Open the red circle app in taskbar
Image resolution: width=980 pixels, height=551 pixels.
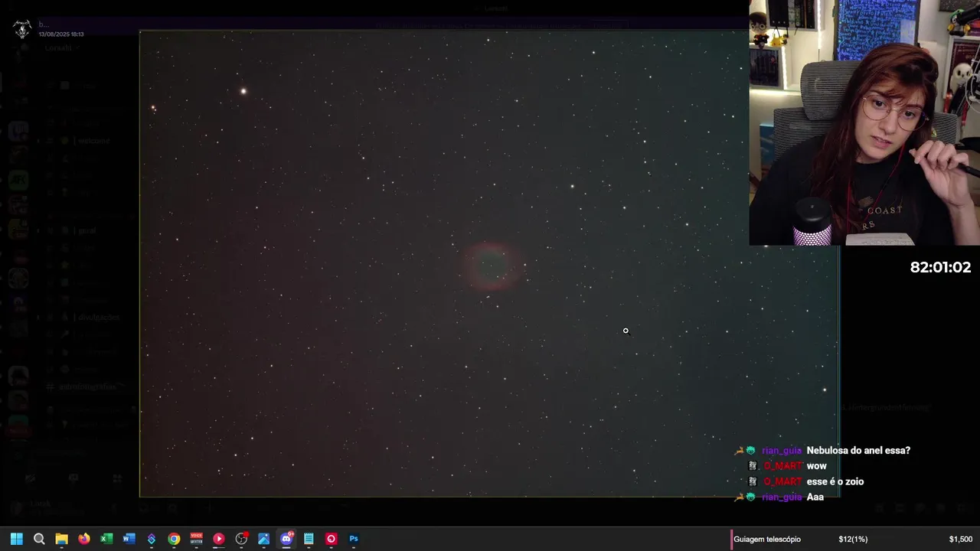click(x=331, y=539)
